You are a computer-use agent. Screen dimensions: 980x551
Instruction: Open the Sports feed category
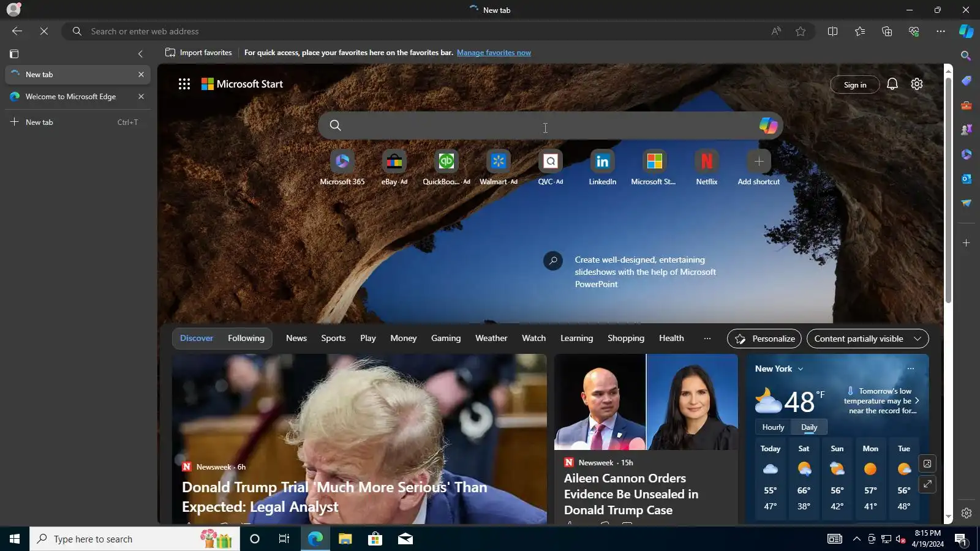[x=333, y=338]
